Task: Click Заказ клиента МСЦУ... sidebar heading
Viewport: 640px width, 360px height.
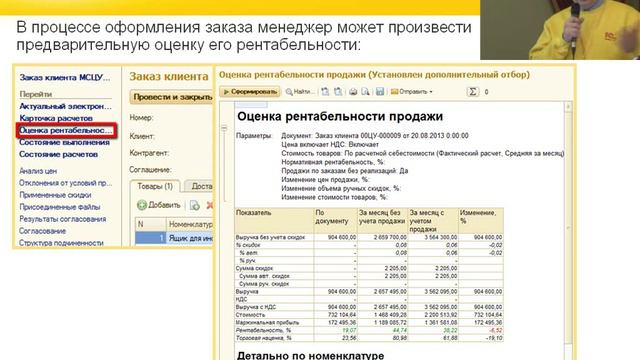Action: pyautogui.click(x=65, y=78)
